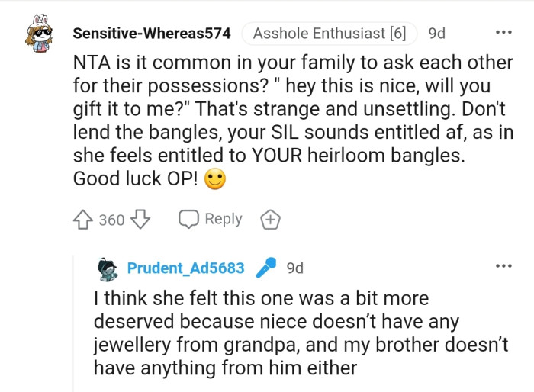Open the three-dot menu on Prudent_Ad5683's reply
This screenshot has width=534, height=392.
click(x=503, y=266)
